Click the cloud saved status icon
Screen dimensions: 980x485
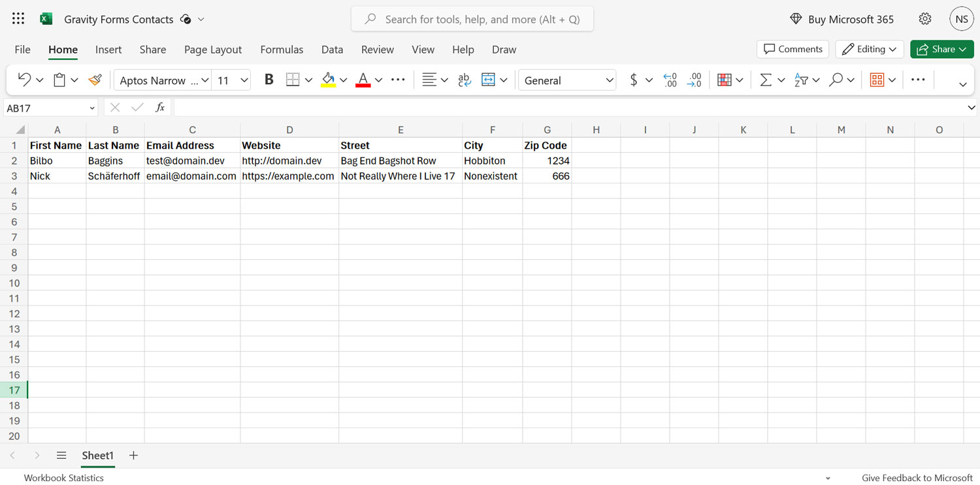(186, 19)
